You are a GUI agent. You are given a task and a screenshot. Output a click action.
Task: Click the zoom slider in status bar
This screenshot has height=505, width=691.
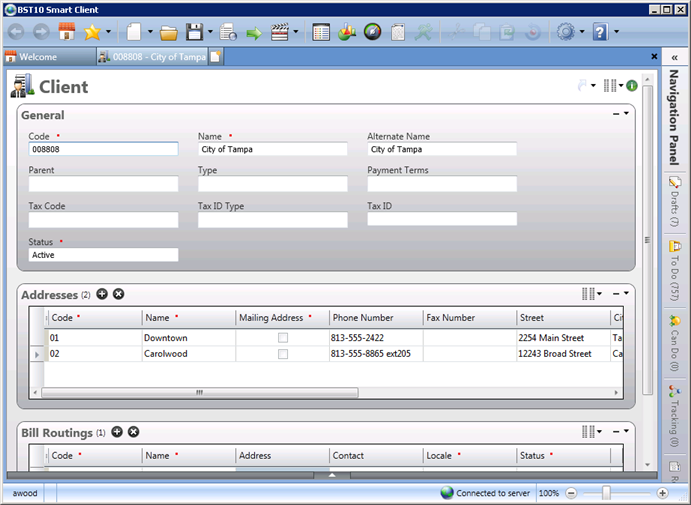605,493
